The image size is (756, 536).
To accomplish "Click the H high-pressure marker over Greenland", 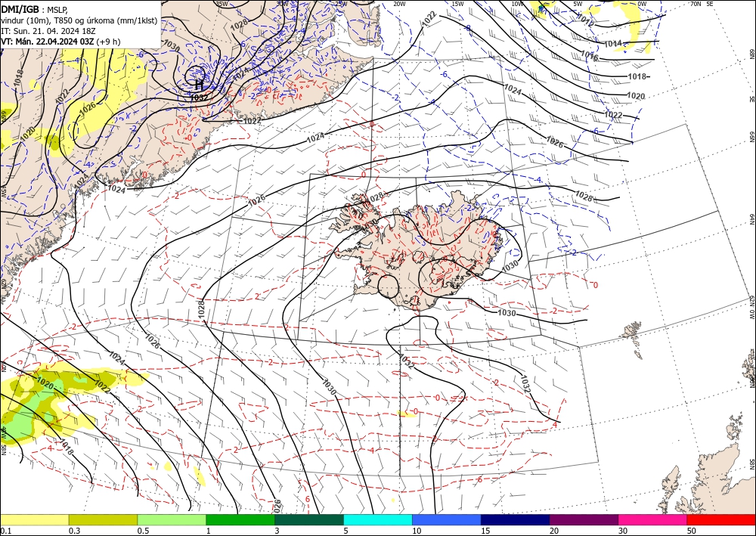I will [x=199, y=85].
